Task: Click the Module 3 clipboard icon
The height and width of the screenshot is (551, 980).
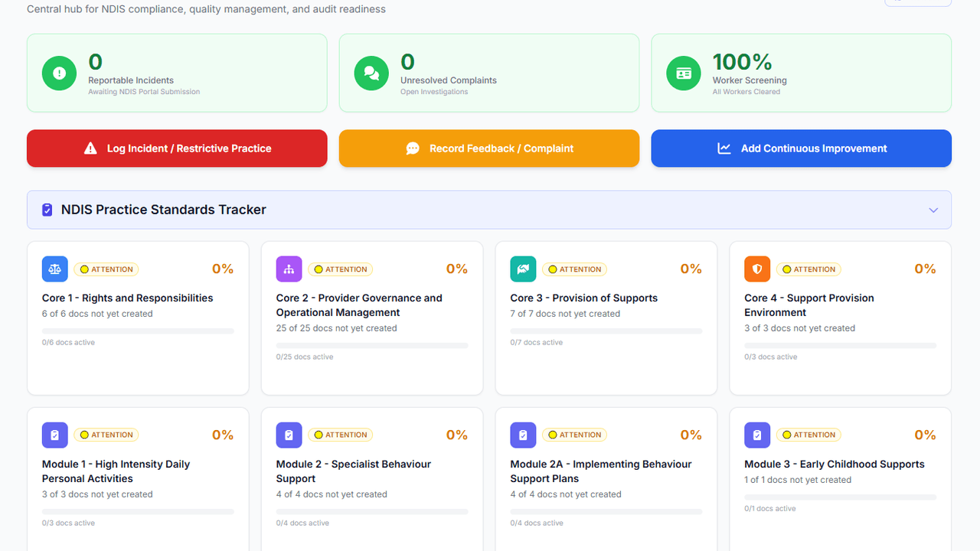Action: [x=758, y=435]
